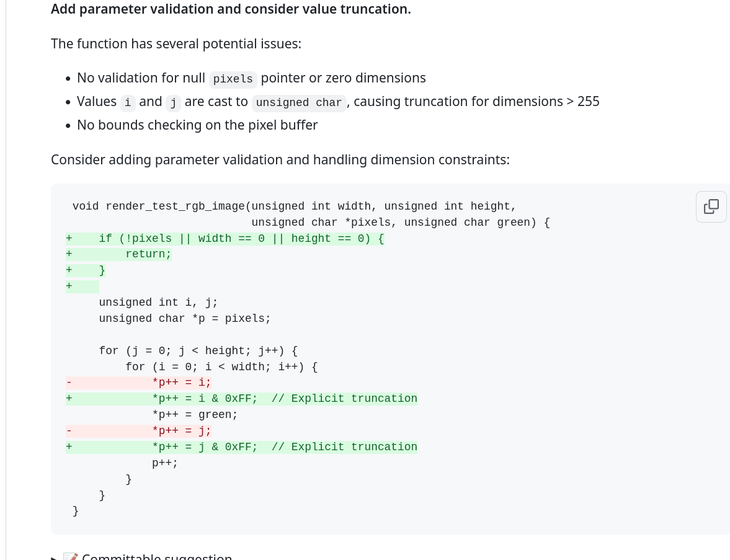The image size is (730, 560).
Task: Click added line '*p++ = i & 0xFF;'
Action: click(242, 399)
